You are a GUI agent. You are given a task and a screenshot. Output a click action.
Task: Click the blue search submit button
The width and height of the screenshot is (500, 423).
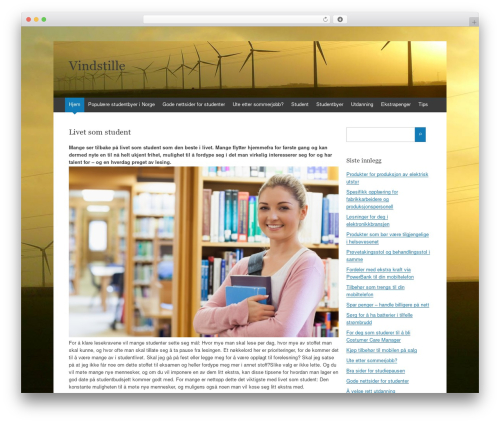[x=420, y=134]
